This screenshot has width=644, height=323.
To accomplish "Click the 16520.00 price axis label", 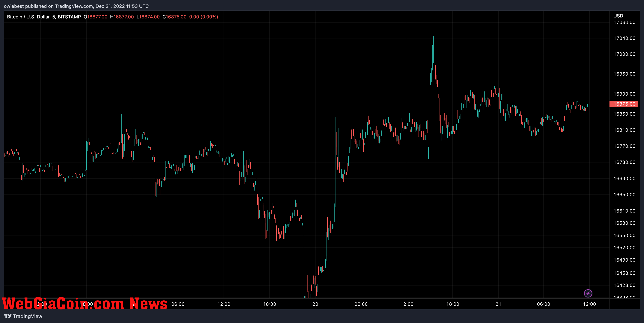I will [624, 248].
